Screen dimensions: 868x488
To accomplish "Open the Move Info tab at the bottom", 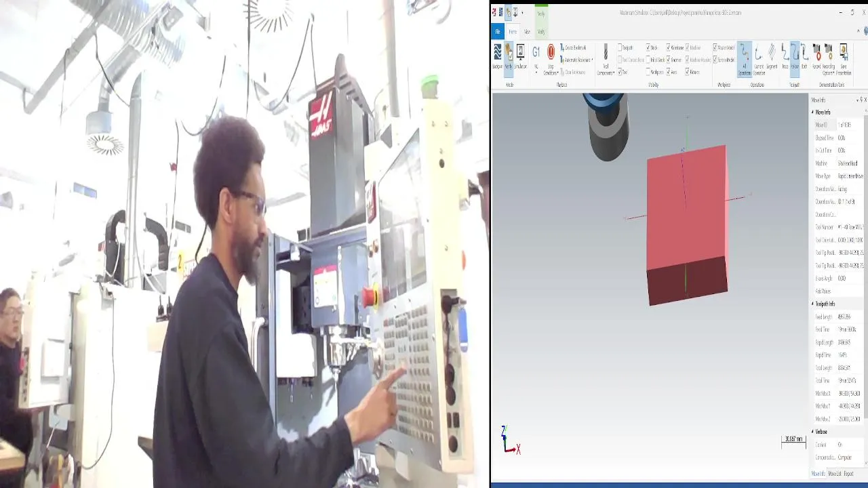I will tap(818, 474).
